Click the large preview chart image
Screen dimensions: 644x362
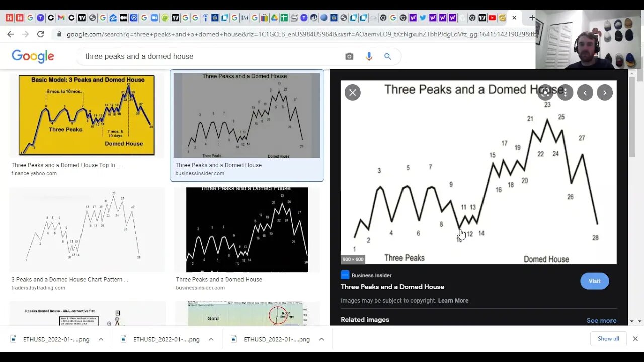478,172
